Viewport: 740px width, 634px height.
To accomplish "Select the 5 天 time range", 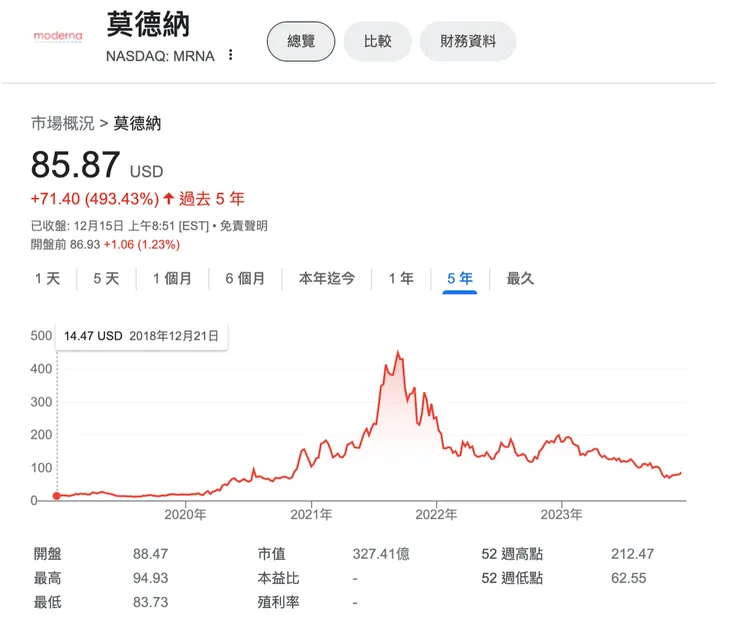I will point(106,279).
